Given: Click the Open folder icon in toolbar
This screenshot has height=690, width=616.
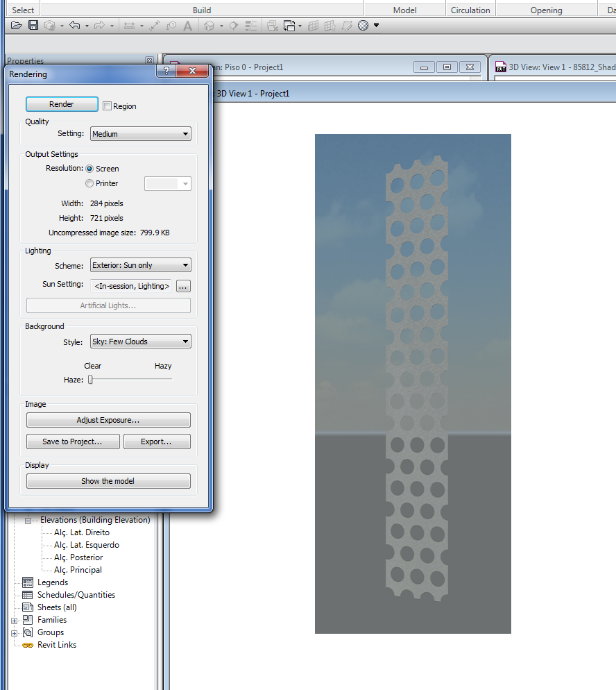Looking at the screenshot, I should 16,26.
